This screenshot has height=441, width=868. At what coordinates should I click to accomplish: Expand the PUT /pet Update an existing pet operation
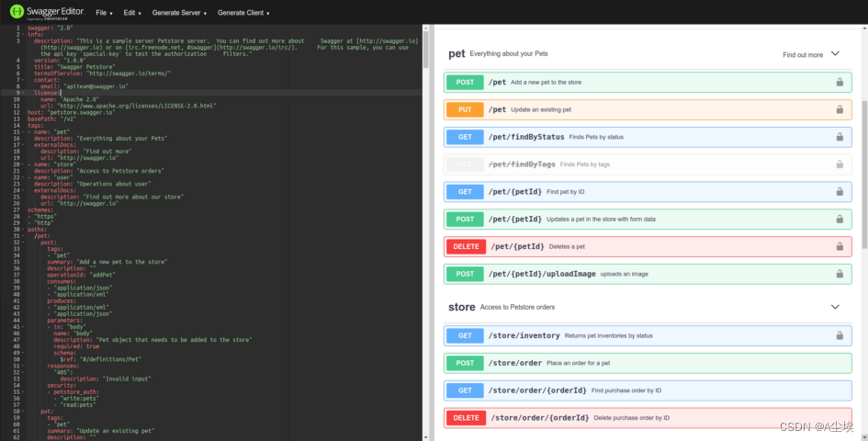pos(648,109)
